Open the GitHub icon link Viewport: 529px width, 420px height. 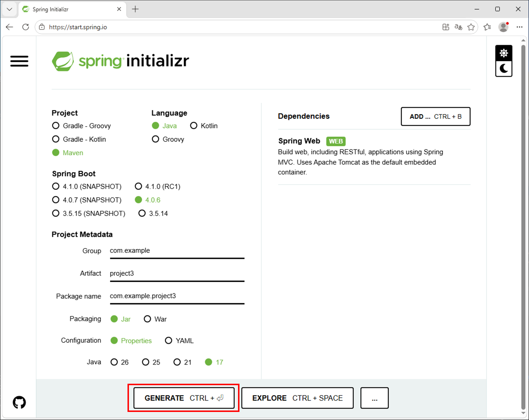click(19, 402)
